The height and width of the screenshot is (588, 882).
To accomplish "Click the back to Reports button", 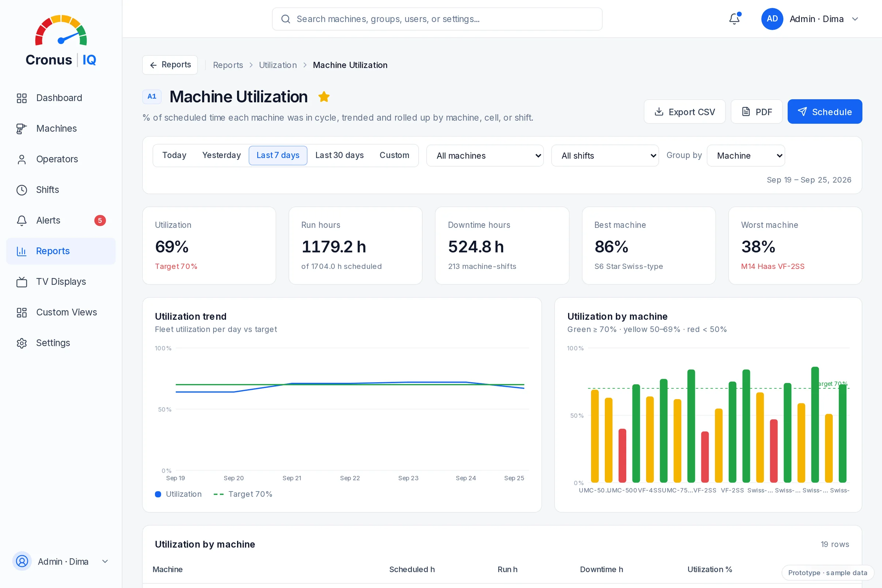I will 170,65.
